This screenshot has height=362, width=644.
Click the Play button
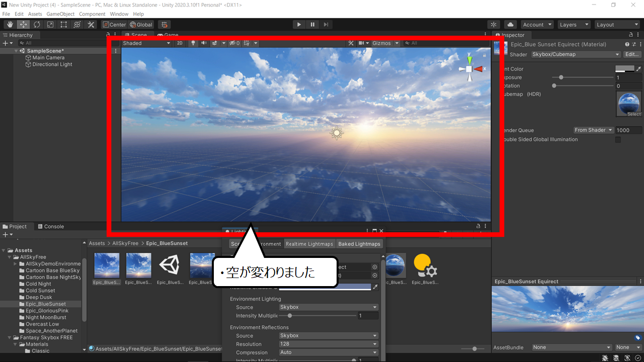click(x=299, y=24)
